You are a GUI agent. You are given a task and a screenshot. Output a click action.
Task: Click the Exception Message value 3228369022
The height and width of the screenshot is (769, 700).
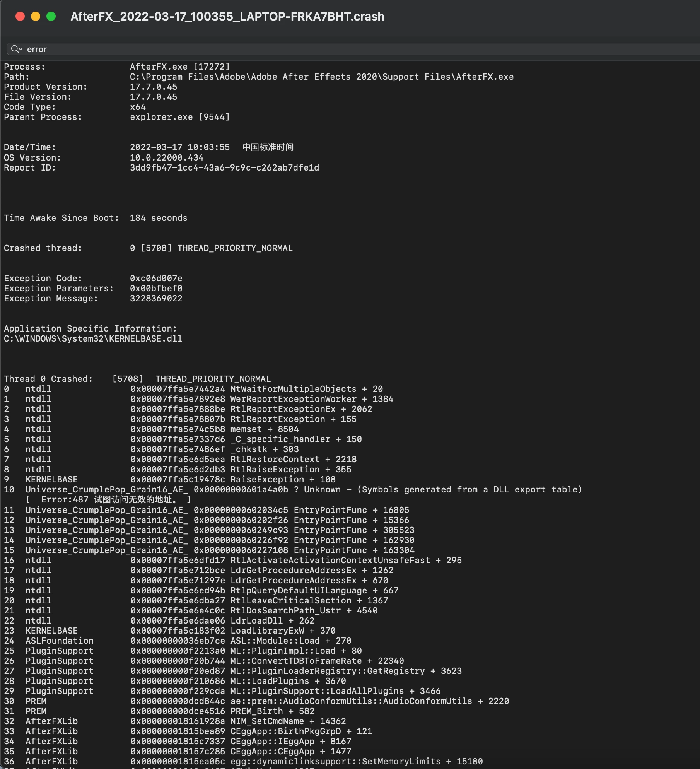tap(156, 298)
